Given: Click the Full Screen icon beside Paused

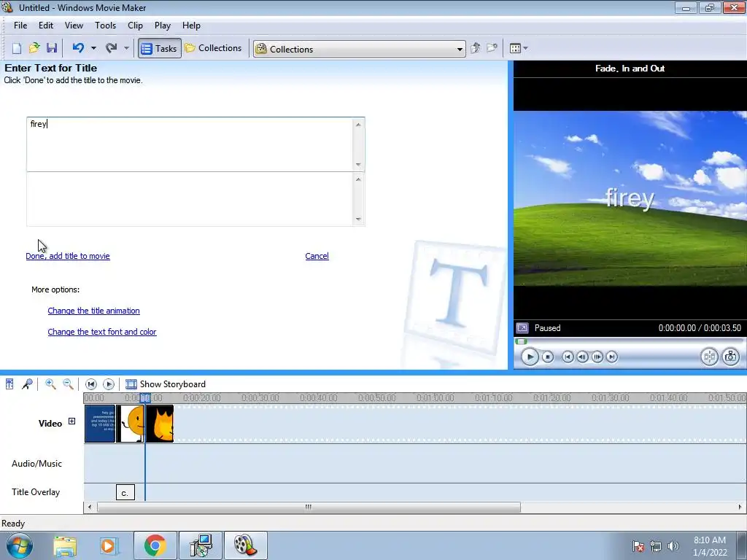Looking at the screenshot, I should click(x=522, y=328).
